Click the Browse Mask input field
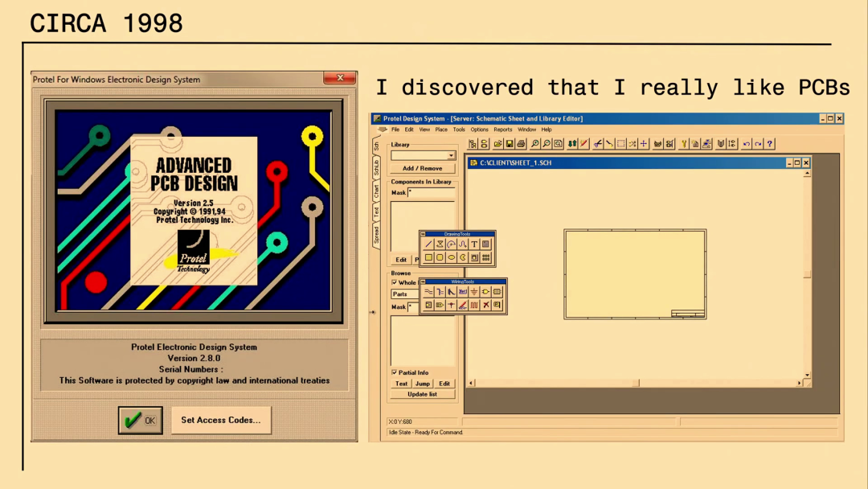Viewport: 868px width, 489px height. (413, 306)
